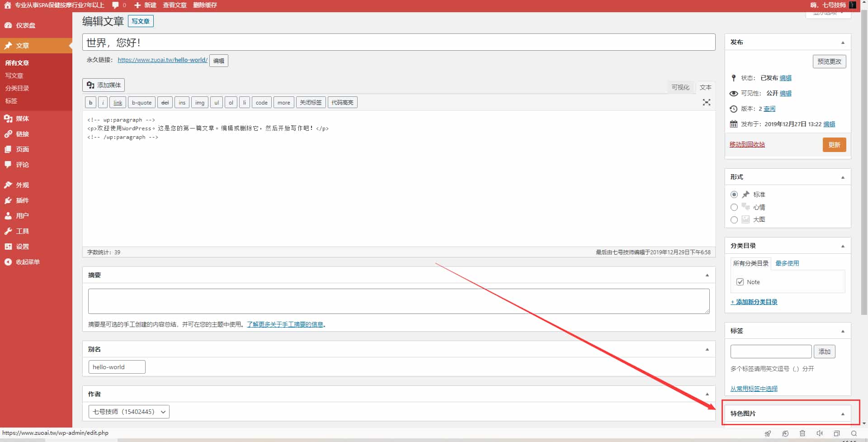This screenshot has width=868, height=442.
Task: Open the 作者 author dropdown
Action: pyautogui.click(x=129, y=412)
